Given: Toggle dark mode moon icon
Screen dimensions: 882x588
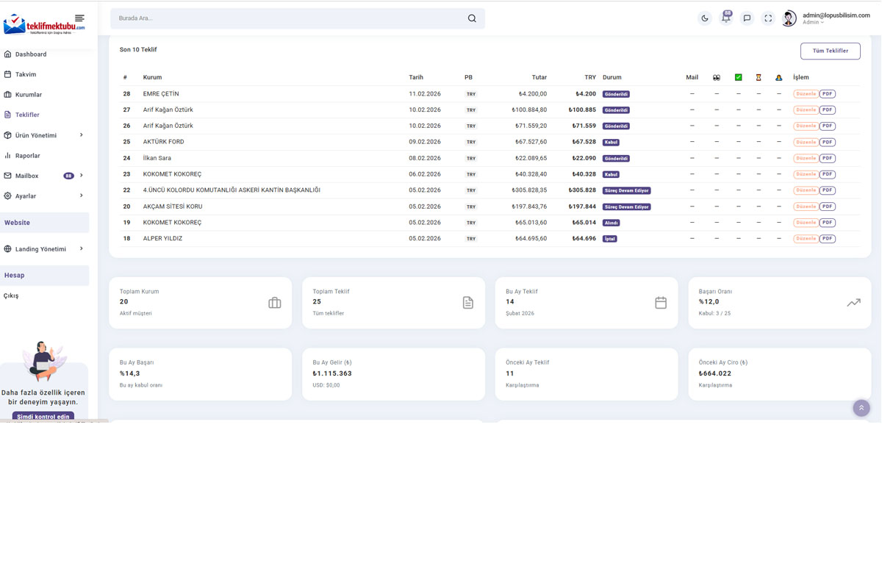Looking at the screenshot, I should [x=704, y=18].
